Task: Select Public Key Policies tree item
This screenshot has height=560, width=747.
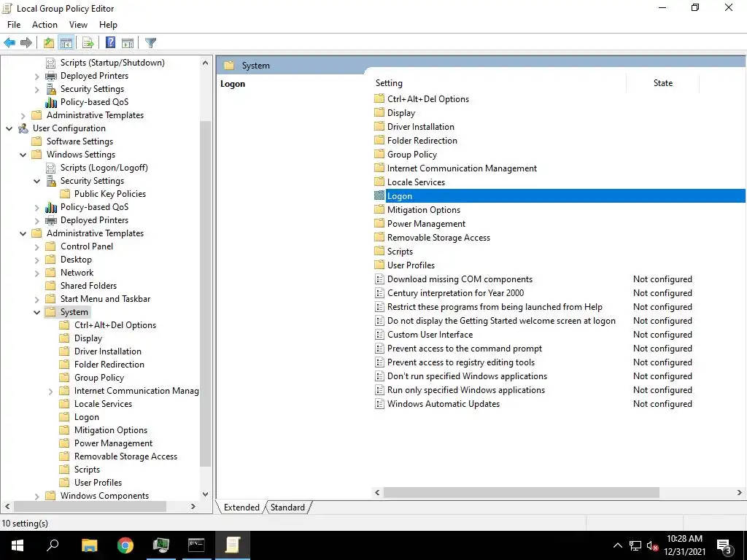Action: [x=110, y=194]
